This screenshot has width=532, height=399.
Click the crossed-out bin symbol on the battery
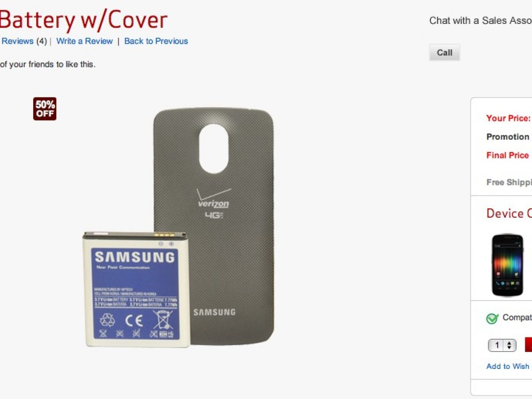point(162,319)
